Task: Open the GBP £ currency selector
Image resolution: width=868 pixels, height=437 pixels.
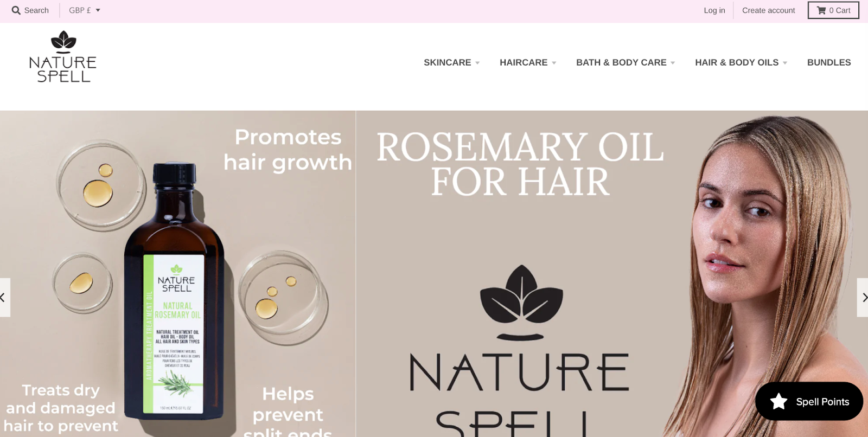Action: pos(85,10)
